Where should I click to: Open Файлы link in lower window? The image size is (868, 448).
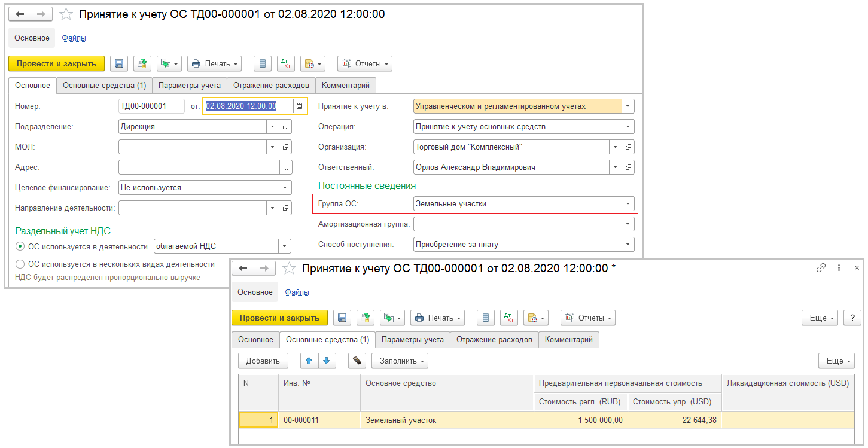297,292
